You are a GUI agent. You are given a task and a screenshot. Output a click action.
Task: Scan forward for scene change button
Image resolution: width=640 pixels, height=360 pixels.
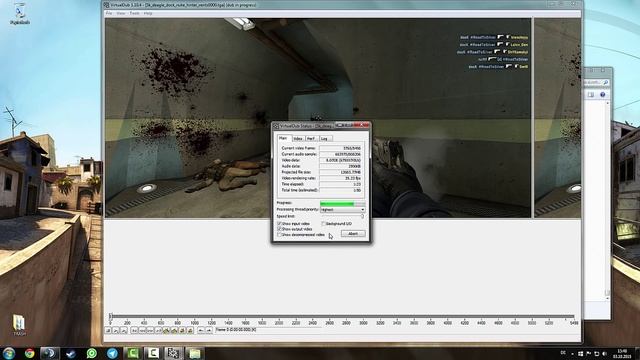click(x=190, y=330)
